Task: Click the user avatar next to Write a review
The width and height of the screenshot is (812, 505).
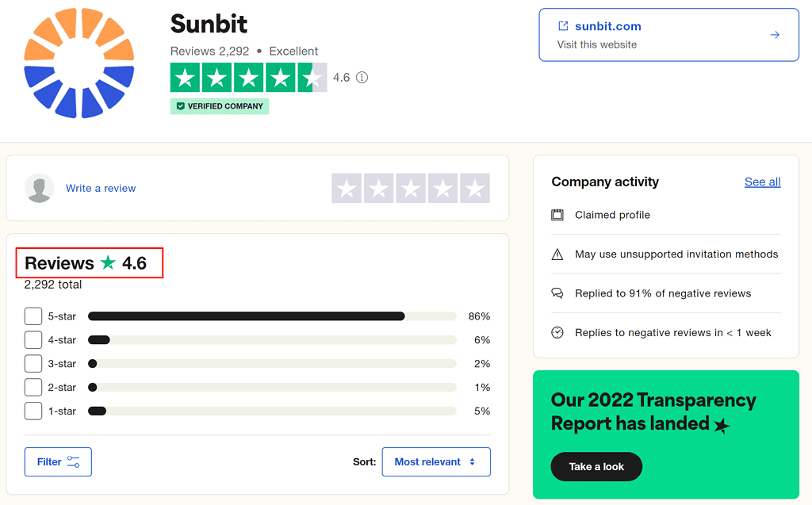Action: click(39, 188)
